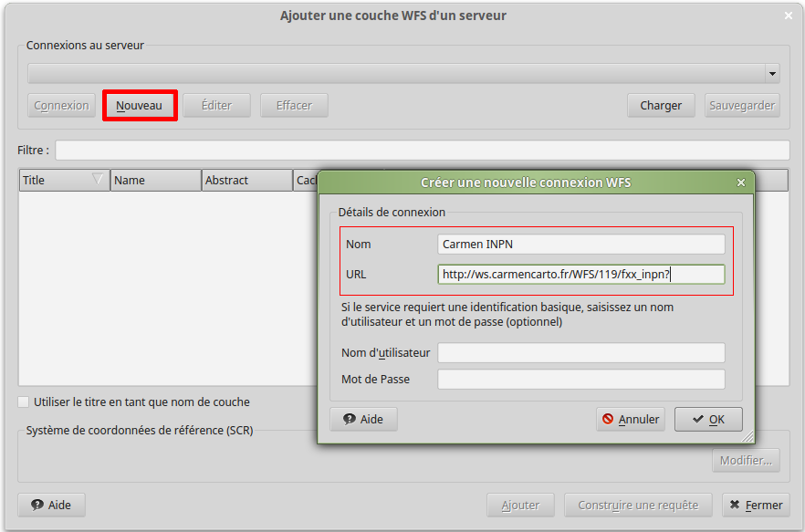Image resolution: width=805 pixels, height=532 pixels.
Task: Open Aide at the bottom of main window
Action: tap(51, 505)
